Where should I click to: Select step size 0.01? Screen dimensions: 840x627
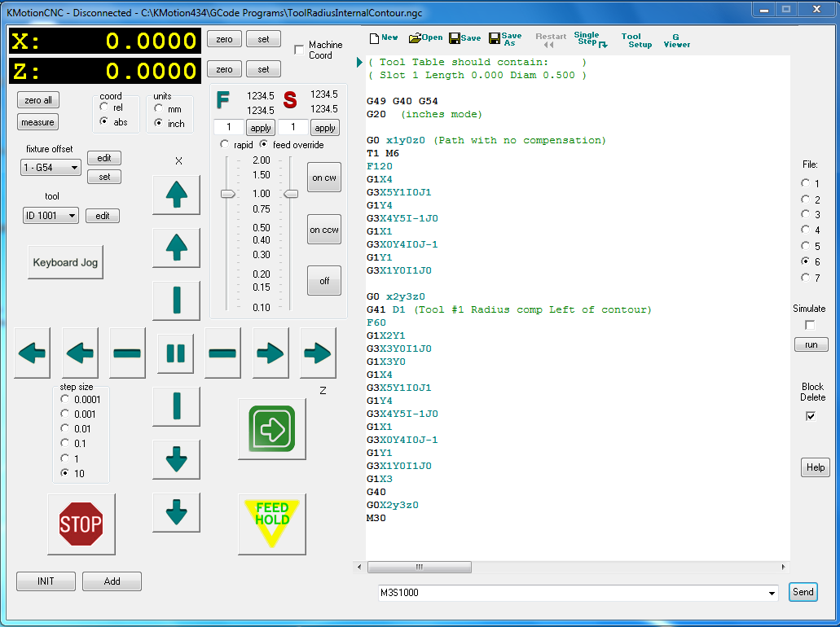tap(65, 428)
